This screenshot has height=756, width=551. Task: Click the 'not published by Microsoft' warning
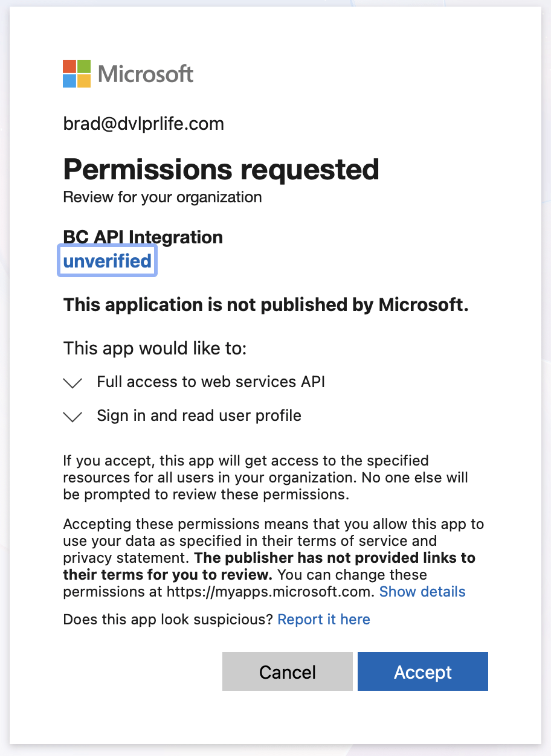click(x=266, y=305)
